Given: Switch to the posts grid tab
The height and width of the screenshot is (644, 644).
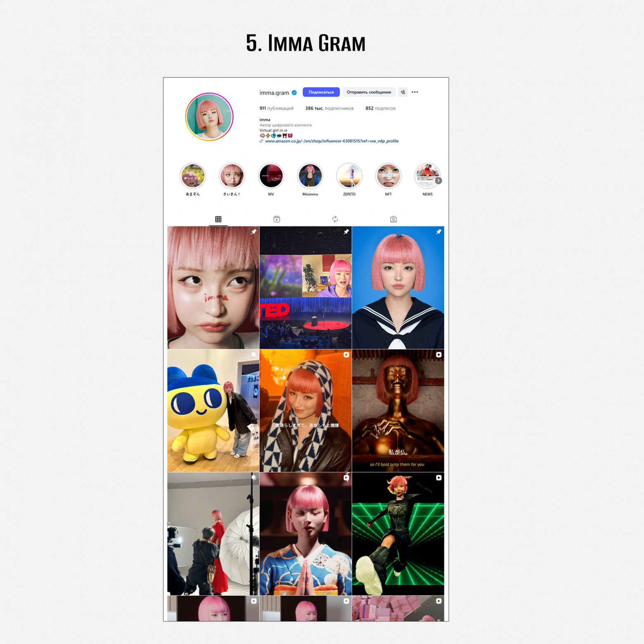Looking at the screenshot, I should coord(218,219).
